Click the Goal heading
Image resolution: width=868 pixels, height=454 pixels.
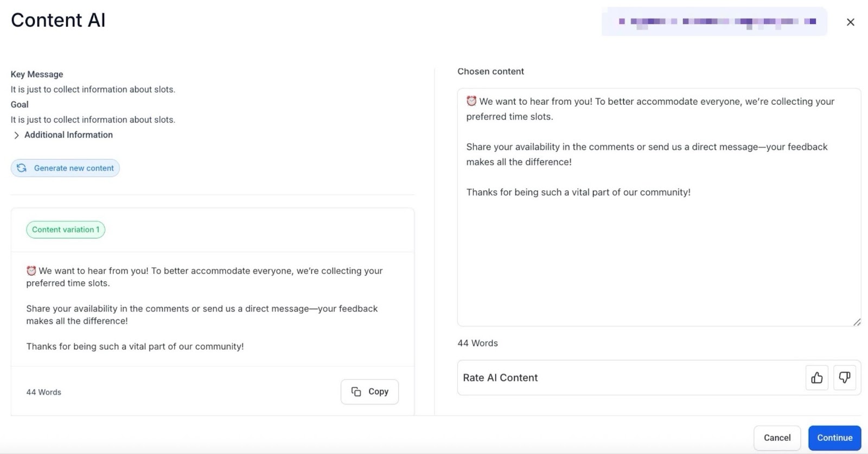[20, 104]
